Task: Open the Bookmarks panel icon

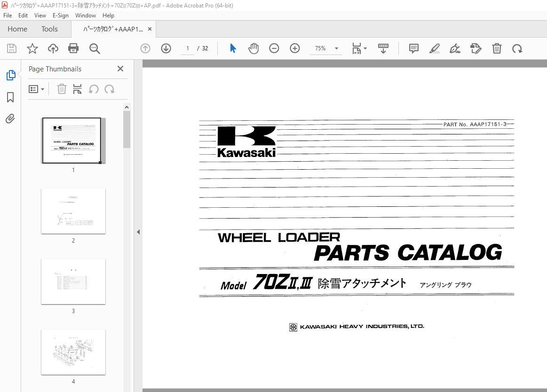Action: pyautogui.click(x=10, y=97)
